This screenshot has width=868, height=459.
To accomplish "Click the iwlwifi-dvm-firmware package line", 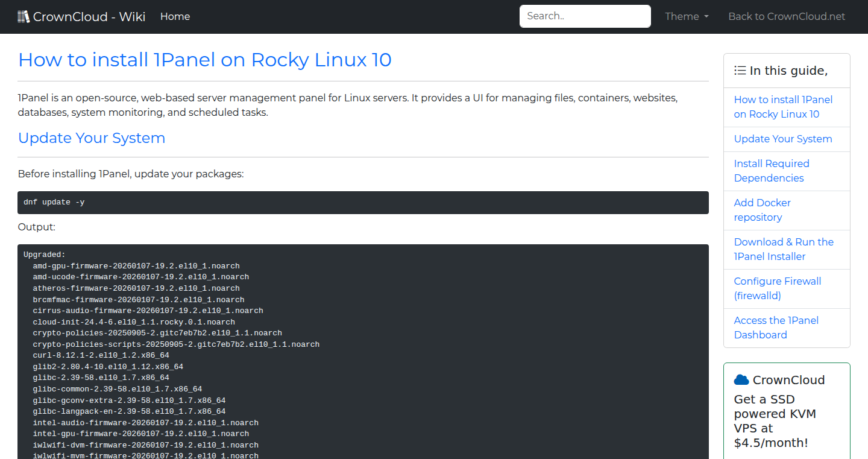I will [146, 445].
